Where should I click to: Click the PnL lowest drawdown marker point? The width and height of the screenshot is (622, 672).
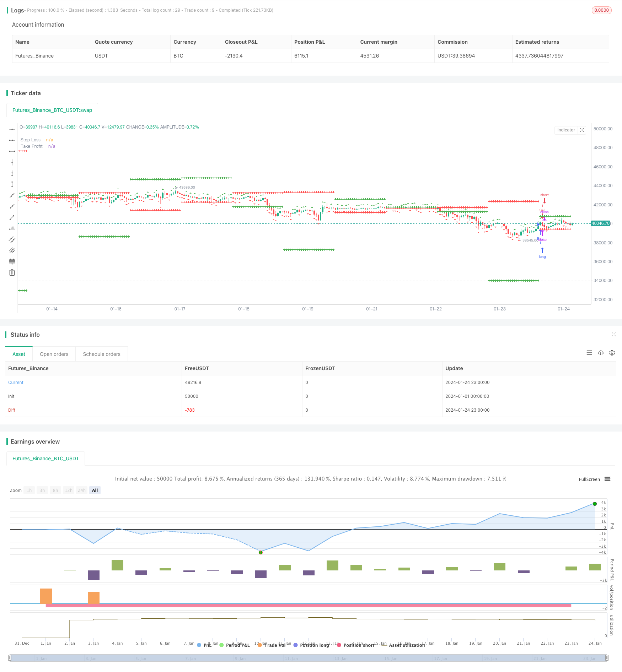click(x=261, y=552)
